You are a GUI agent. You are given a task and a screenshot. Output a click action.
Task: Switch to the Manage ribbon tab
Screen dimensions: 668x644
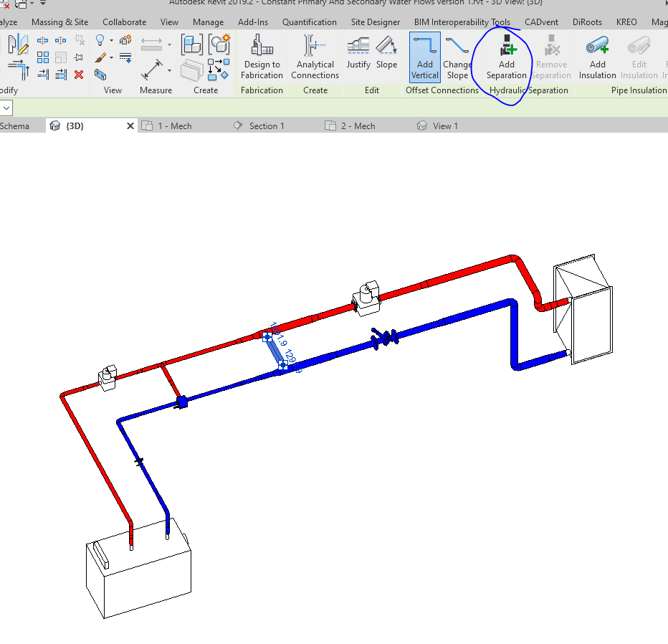(208, 22)
